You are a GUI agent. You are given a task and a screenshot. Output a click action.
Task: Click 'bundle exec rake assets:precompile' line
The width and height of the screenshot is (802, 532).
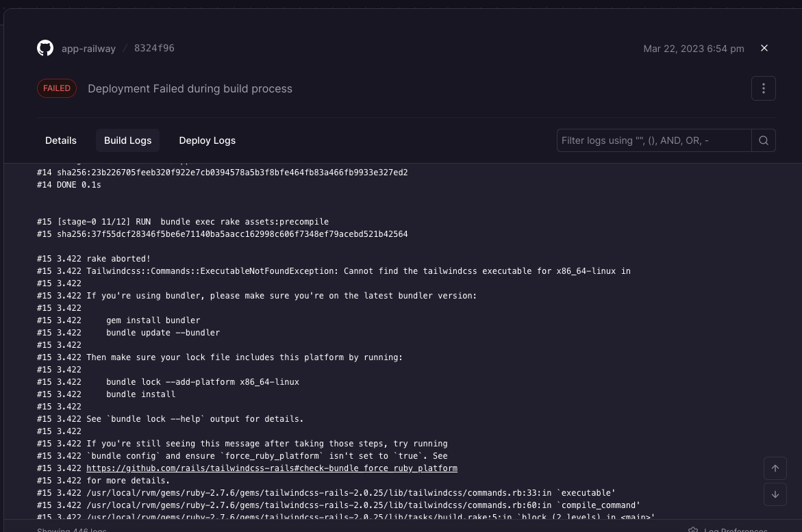click(x=183, y=222)
